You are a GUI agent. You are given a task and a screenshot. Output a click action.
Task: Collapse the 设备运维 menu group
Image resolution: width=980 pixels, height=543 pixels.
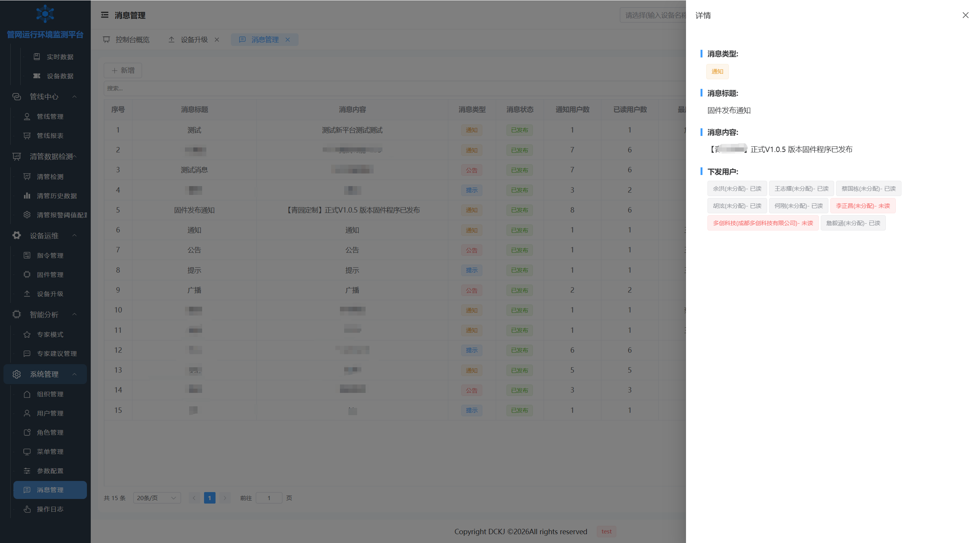(75, 236)
